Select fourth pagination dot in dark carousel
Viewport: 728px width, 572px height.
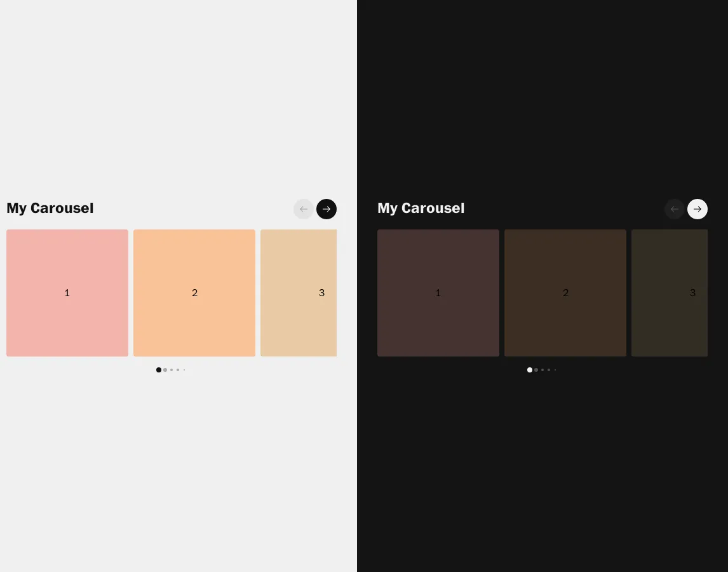click(549, 370)
